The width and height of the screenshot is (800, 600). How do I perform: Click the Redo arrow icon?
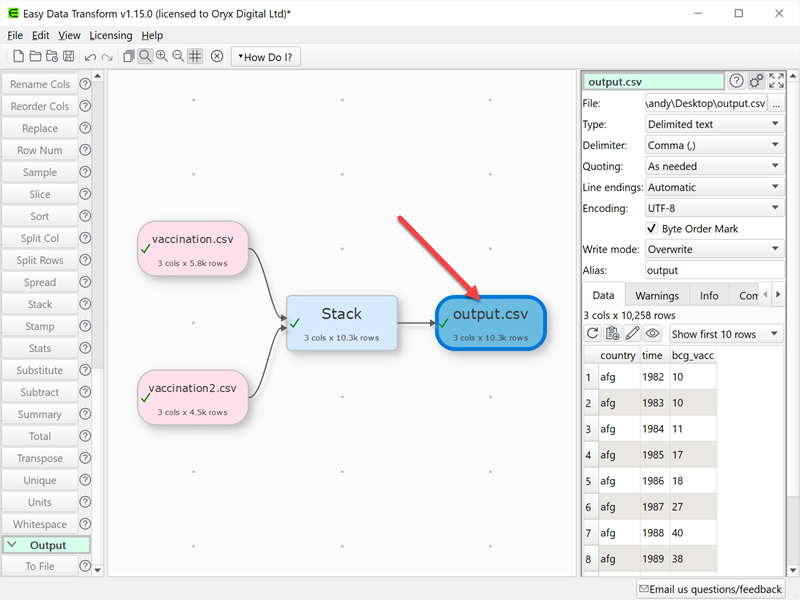[x=108, y=57]
